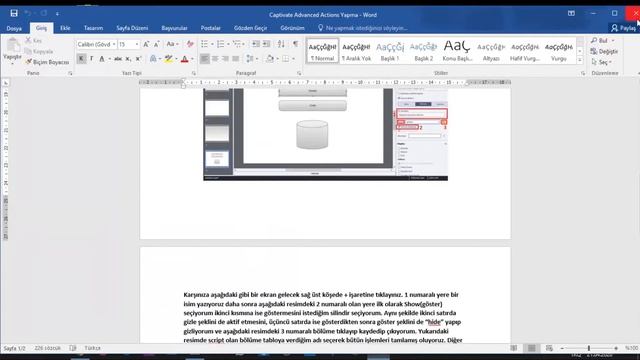Decrease the paragraph indent
The width and height of the screenshot is (640, 360).
tap(256, 44)
